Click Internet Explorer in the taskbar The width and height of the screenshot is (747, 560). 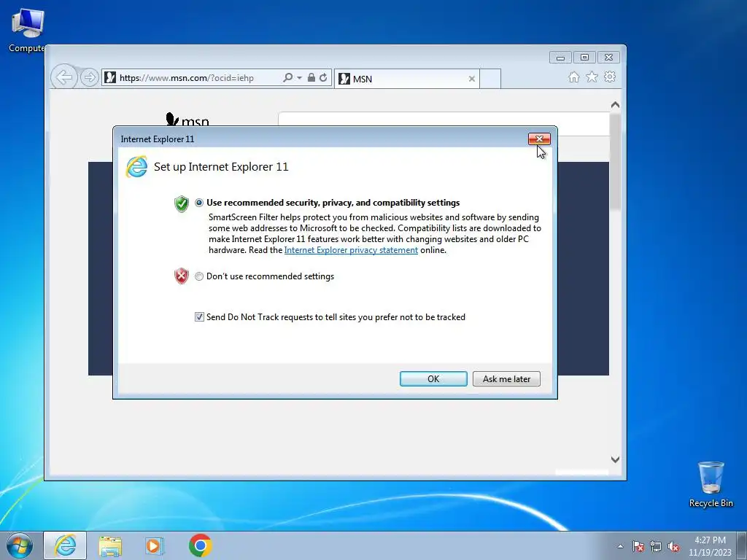pyautogui.click(x=65, y=545)
